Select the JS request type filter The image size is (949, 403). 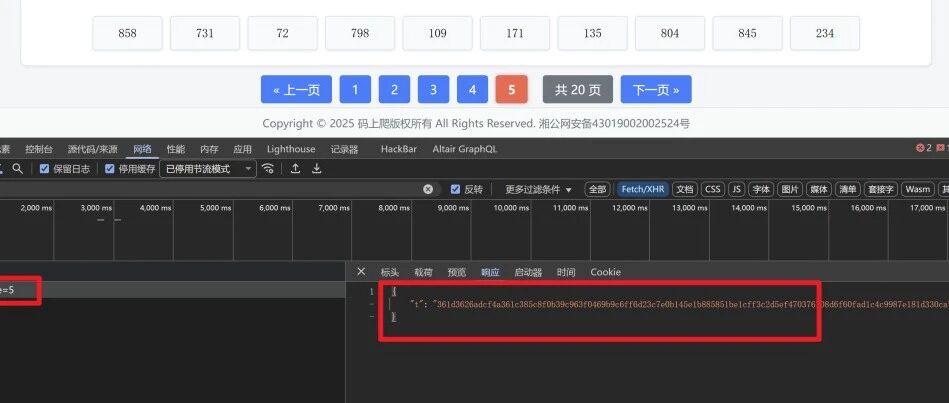coord(737,189)
